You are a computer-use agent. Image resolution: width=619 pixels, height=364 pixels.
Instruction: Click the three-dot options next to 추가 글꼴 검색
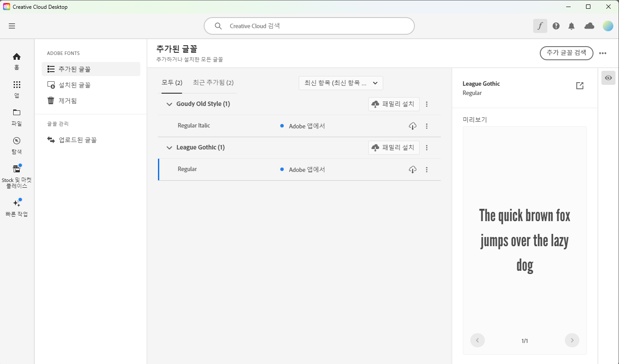603,53
